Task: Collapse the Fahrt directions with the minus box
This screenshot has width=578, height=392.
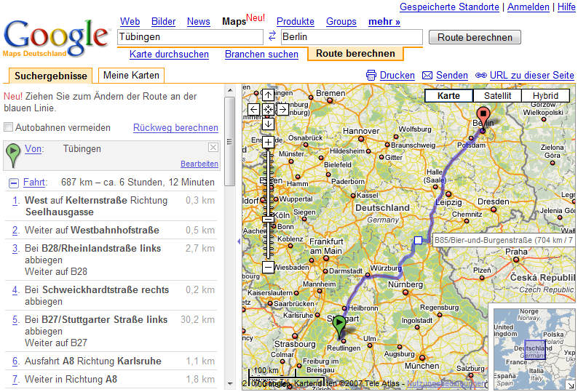Action: pyautogui.click(x=14, y=183)
